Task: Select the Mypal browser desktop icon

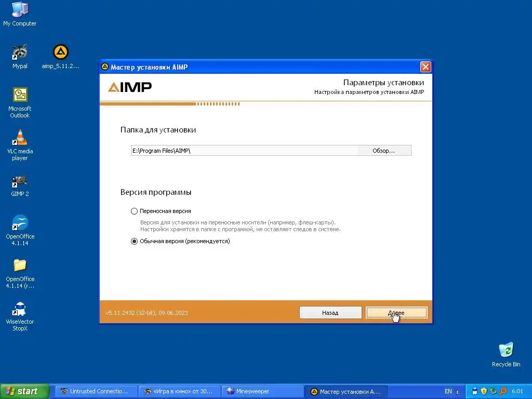Action: [20, 57]
